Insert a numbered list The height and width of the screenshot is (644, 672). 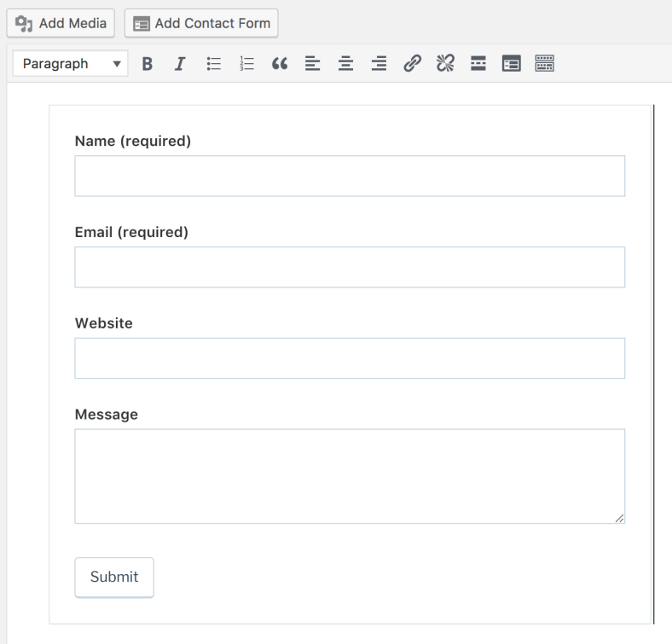coord(245,65)
